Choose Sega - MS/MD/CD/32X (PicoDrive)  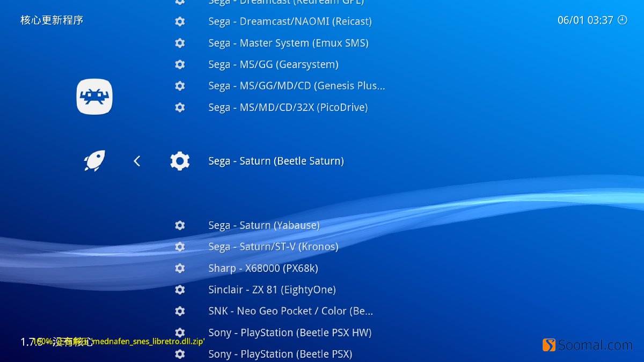288,107
